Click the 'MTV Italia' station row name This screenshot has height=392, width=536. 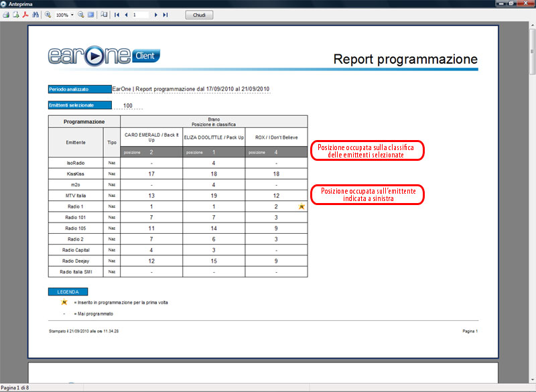click(x=76, y=196)
